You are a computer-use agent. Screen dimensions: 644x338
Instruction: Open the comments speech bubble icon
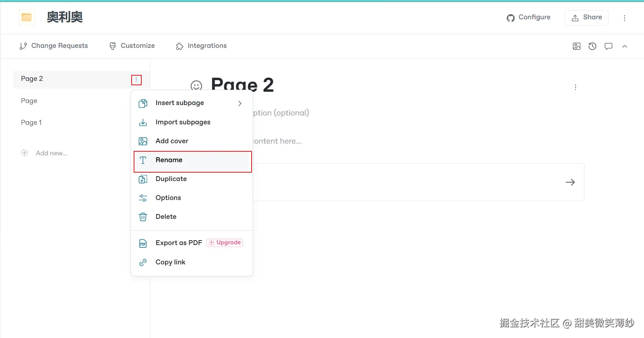(x=609, y=46)
